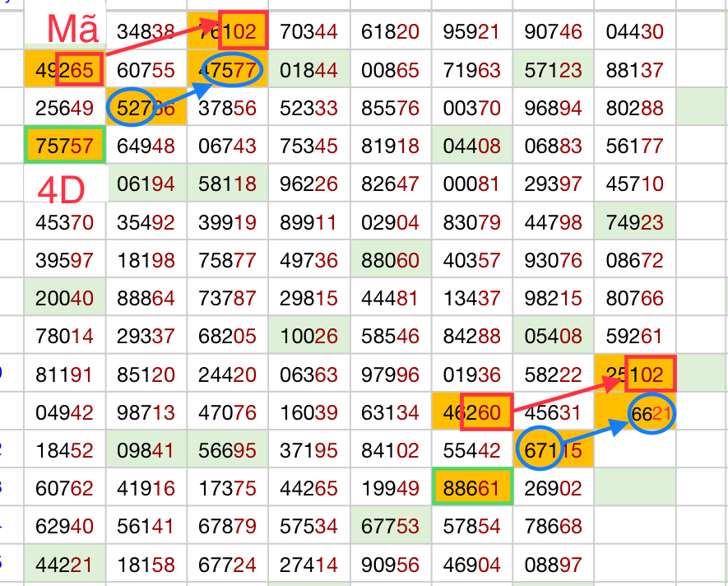Select the green-bordered cell 88661
Viewport: 728px width, 586px height.
(472, 488)
